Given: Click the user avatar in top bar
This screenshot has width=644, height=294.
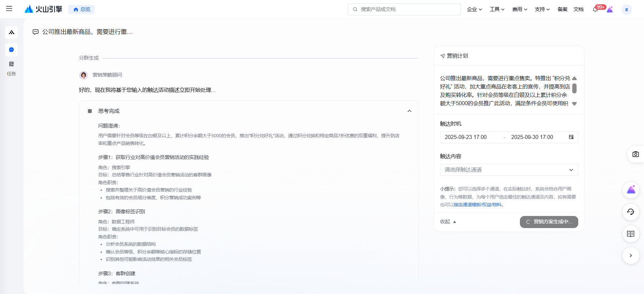Looking at the screenshot, I should pos(626,9).
